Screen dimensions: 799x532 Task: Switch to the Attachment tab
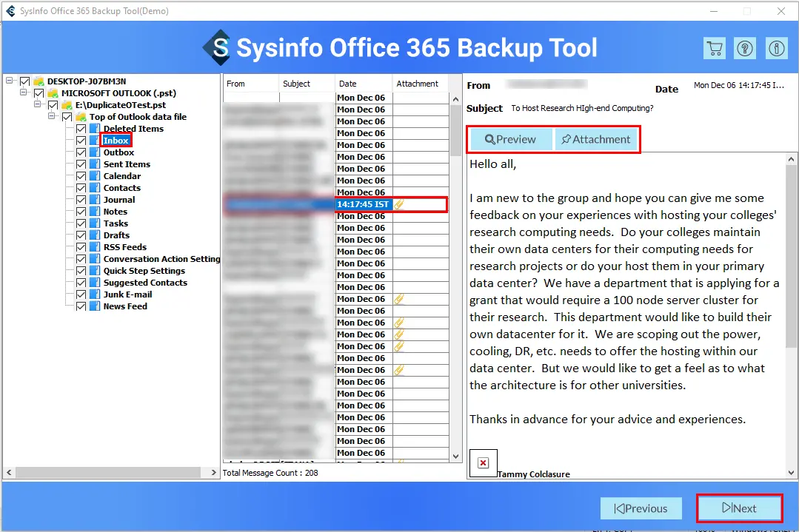(x=595, y=140)
